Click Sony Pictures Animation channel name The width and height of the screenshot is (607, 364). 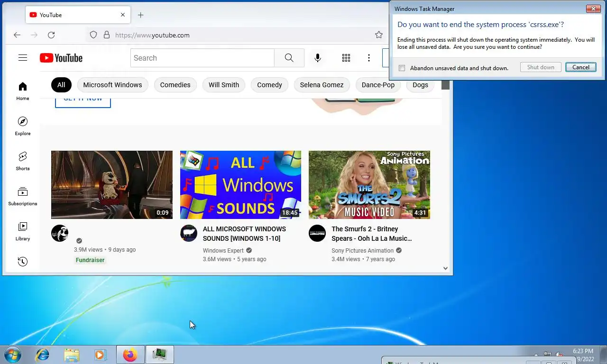click(363, 251)
